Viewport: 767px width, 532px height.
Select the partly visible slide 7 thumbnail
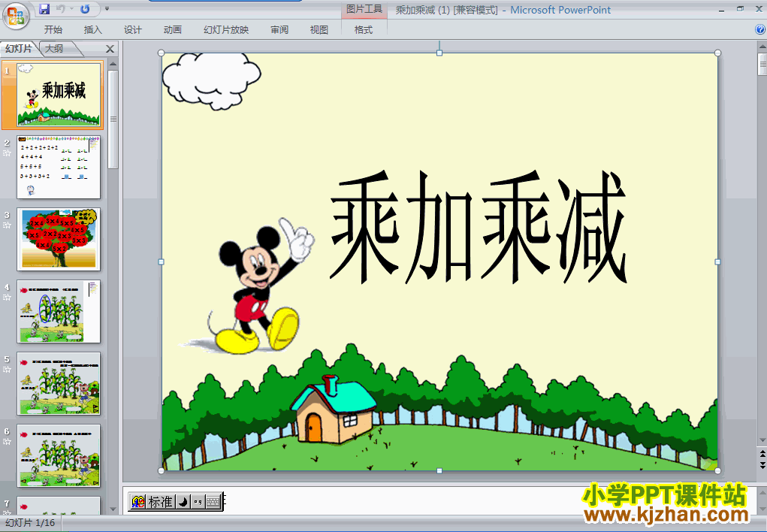tap(58, 505)
